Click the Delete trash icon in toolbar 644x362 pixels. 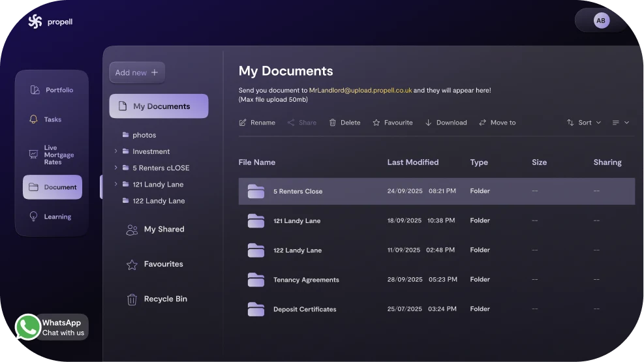point(333,123)
